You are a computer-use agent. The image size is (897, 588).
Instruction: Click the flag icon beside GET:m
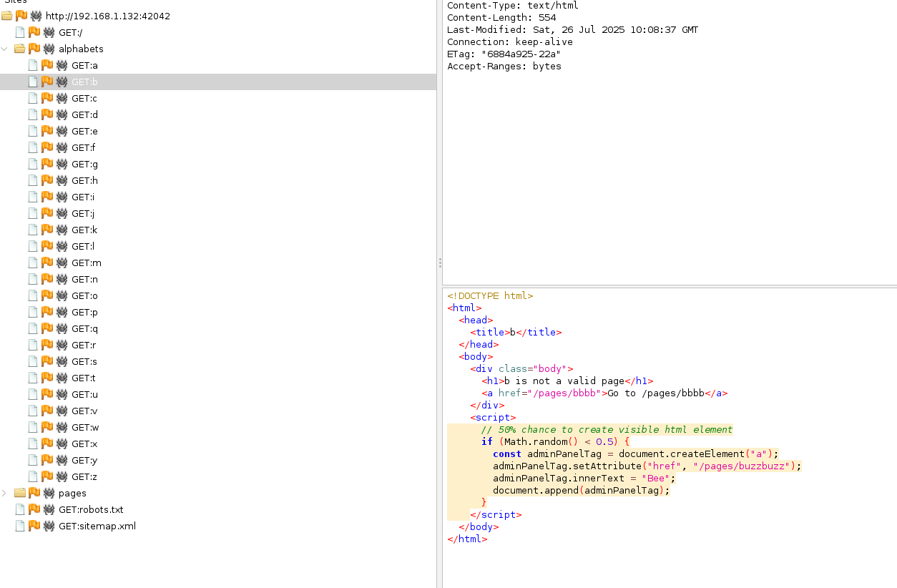47,263
